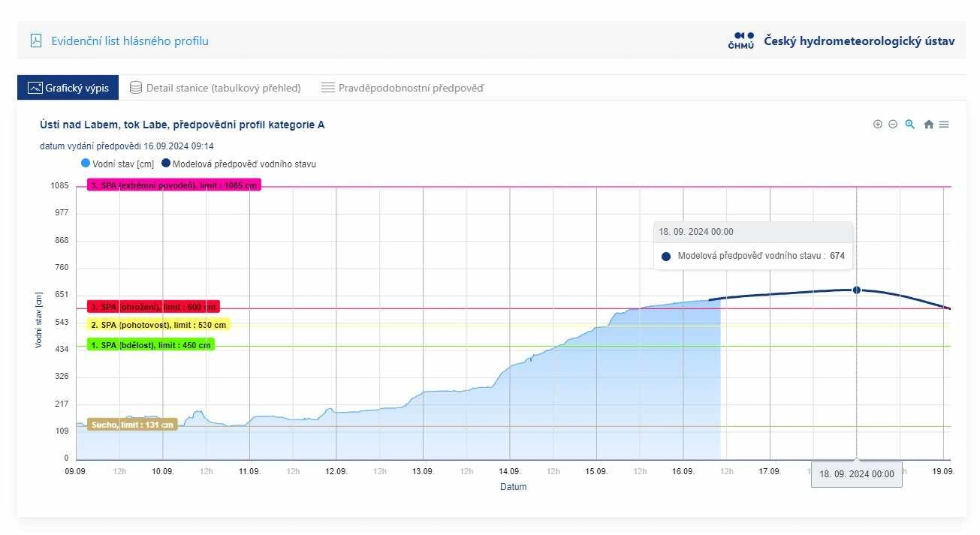Click the list icon on Pravděpodobnostní předpověď tab

click(x=327, y=88)
